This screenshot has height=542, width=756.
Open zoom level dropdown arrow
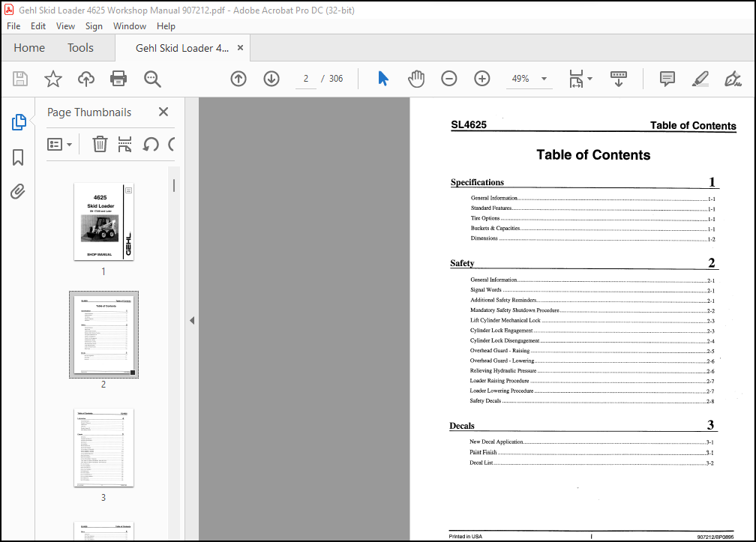[544, 79]
